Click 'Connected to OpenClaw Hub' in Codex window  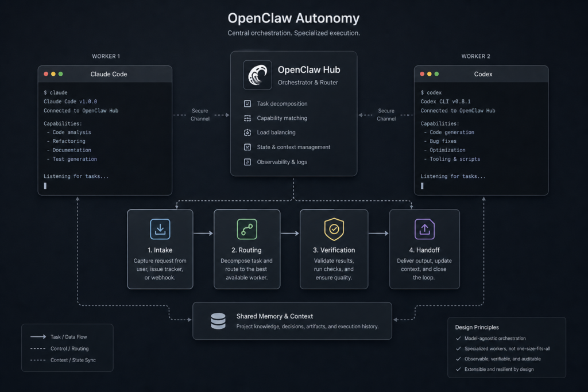point(458,111)
